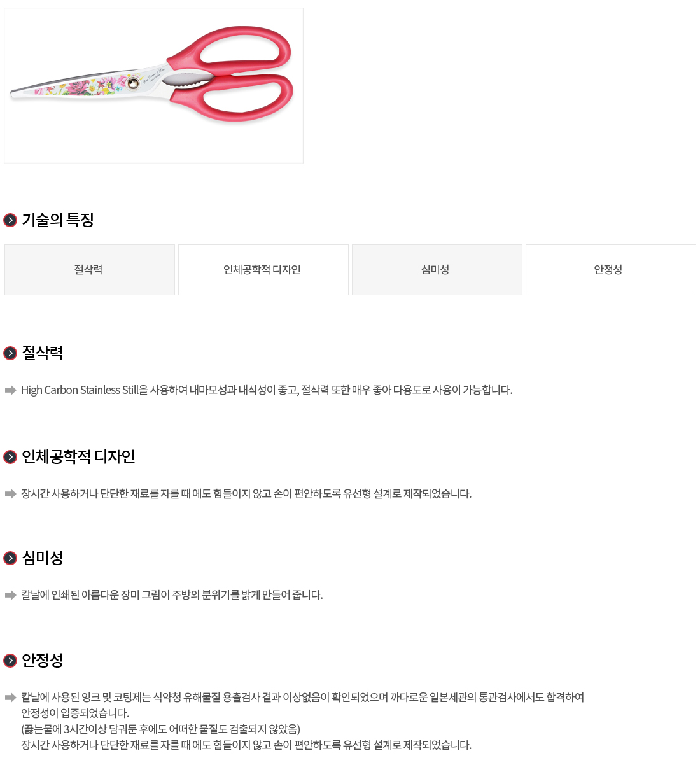Click the 안정성 section heading text
This screenshot has width=700, height=779.
pos(43,661)
